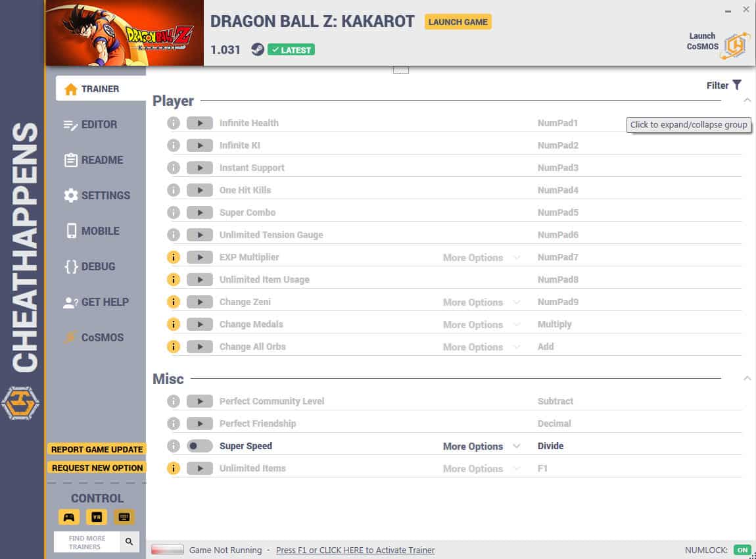Screen dimensions: 756x559
Task: Open the GET HELP tab
Action: coord(96,302)
